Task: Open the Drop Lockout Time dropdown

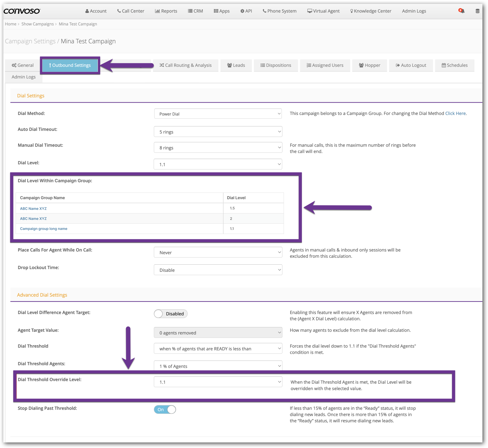Action: pyautogui.click(x=218, y=270)
